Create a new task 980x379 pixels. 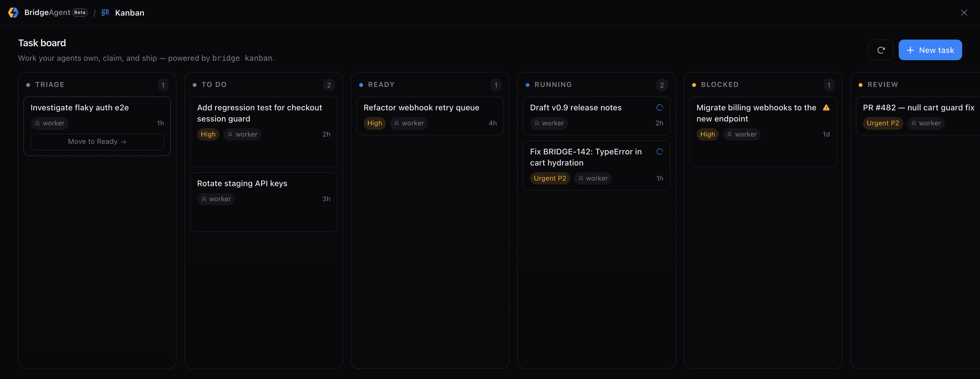click(930, 50)
